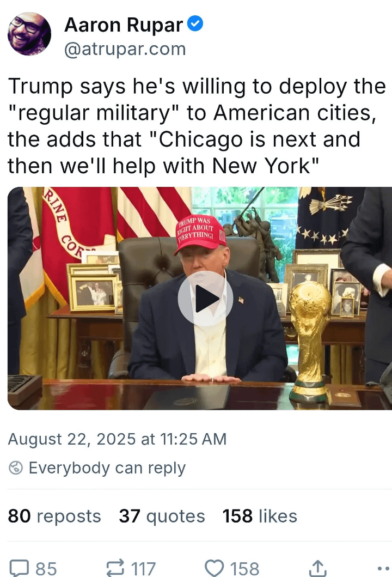392x577 pixels.
Task: View the 80 reposts list
Action: (x=54, y=516)
